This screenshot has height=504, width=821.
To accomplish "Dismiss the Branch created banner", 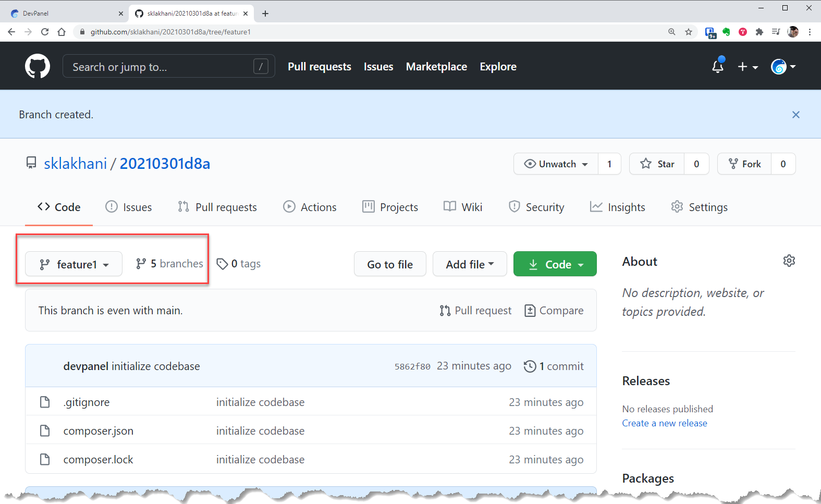I will click(795, 115).
